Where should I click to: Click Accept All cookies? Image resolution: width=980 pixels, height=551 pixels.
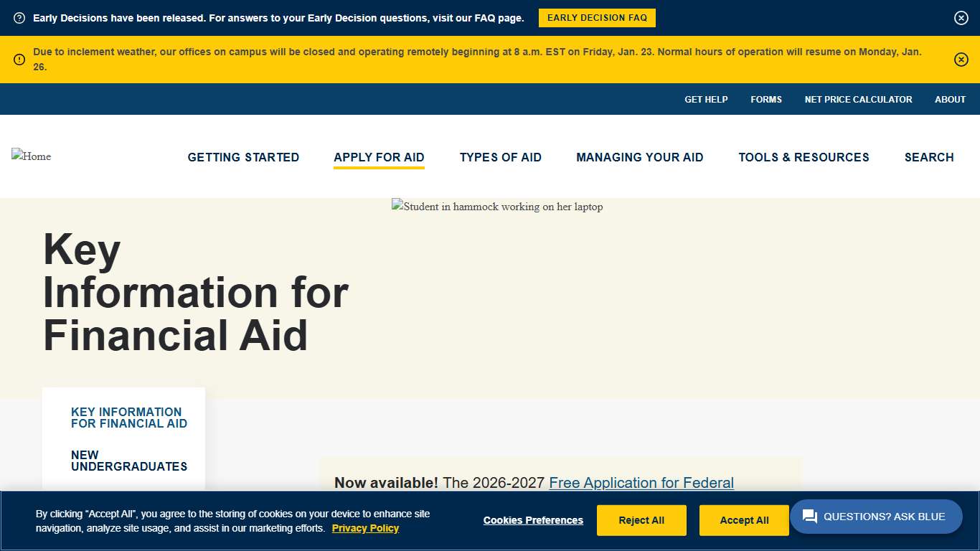tap(744, 520)
